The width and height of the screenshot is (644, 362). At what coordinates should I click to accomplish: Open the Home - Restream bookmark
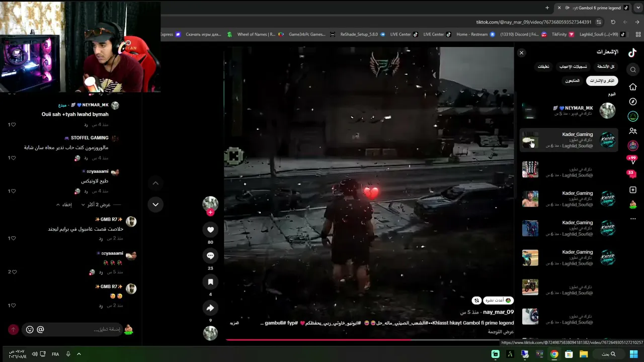[476, 34]
